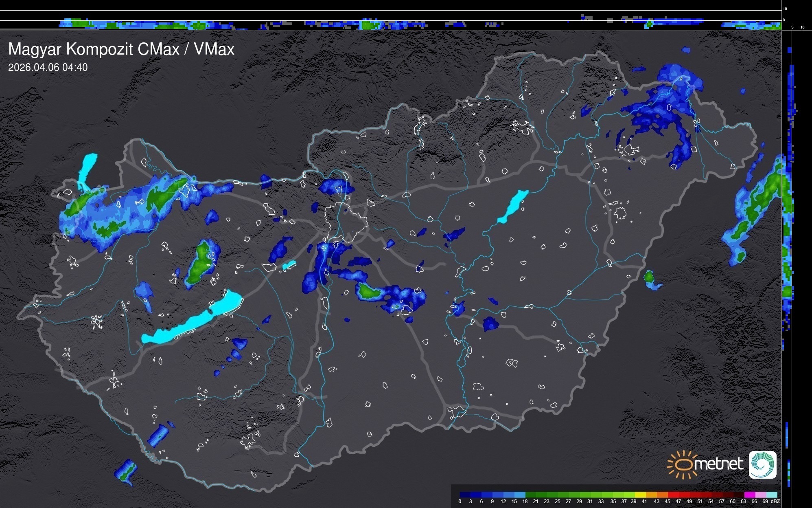Click the yellow 39 dBZ legend swatch

coord(640,495)
